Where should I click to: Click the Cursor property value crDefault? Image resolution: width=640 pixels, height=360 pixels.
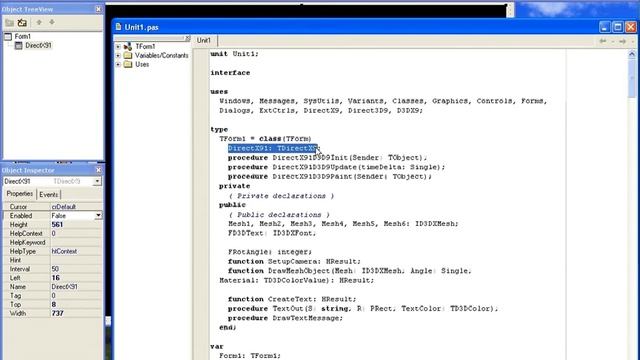click(x=64, y=207)
